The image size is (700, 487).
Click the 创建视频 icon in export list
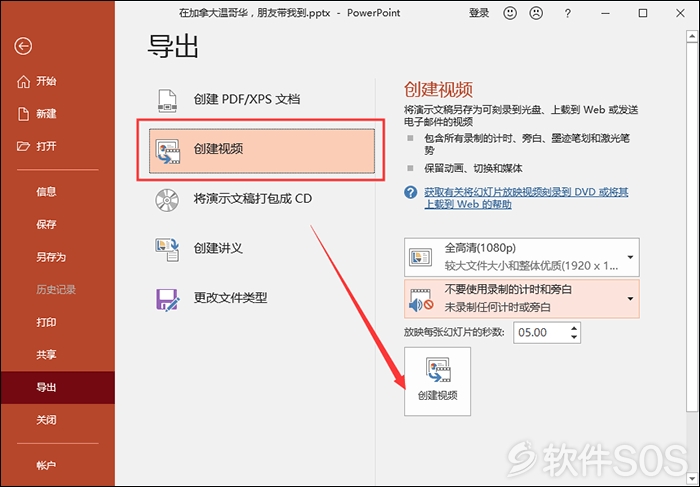pos(167,151)
